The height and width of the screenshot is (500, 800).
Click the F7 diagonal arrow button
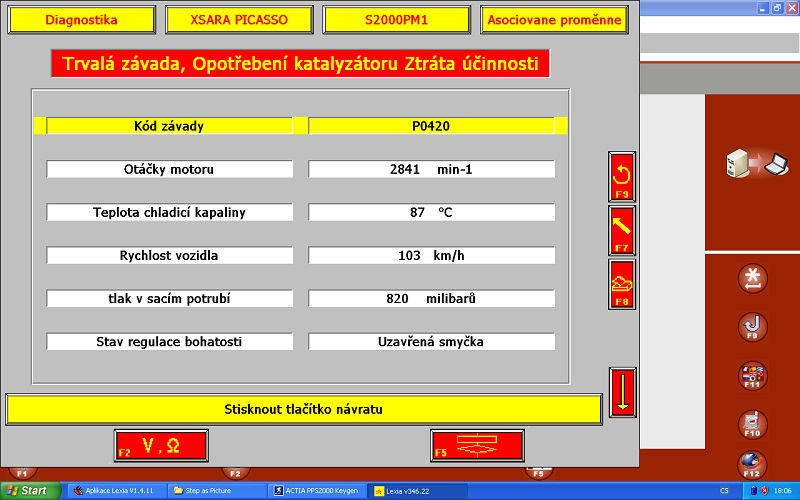click(x=622, y=231)
